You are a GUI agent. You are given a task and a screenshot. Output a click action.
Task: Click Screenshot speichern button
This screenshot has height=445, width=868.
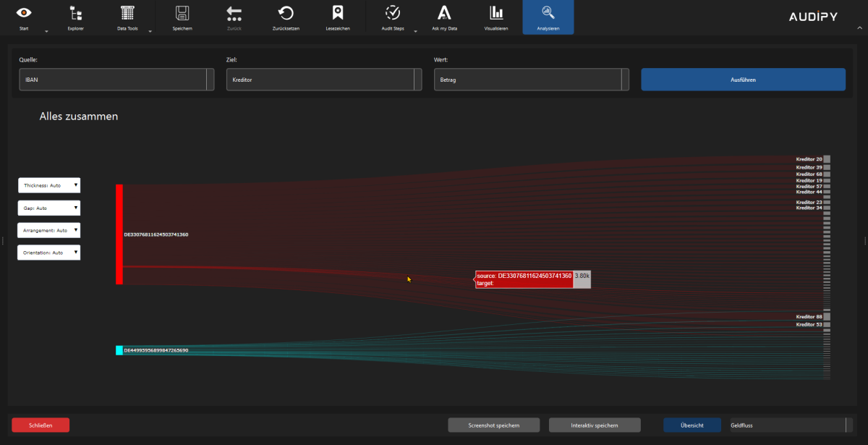(x=493, y=425)
